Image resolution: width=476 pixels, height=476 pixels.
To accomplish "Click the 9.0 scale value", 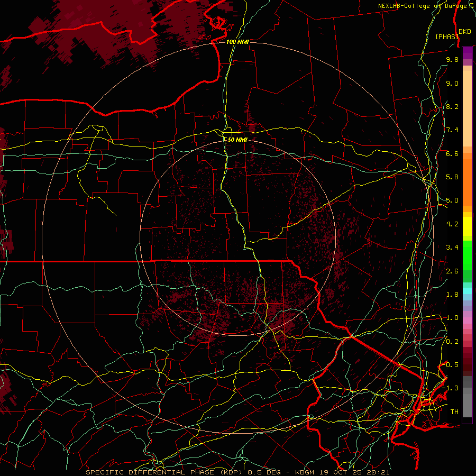I will click(x=452, y=83).
